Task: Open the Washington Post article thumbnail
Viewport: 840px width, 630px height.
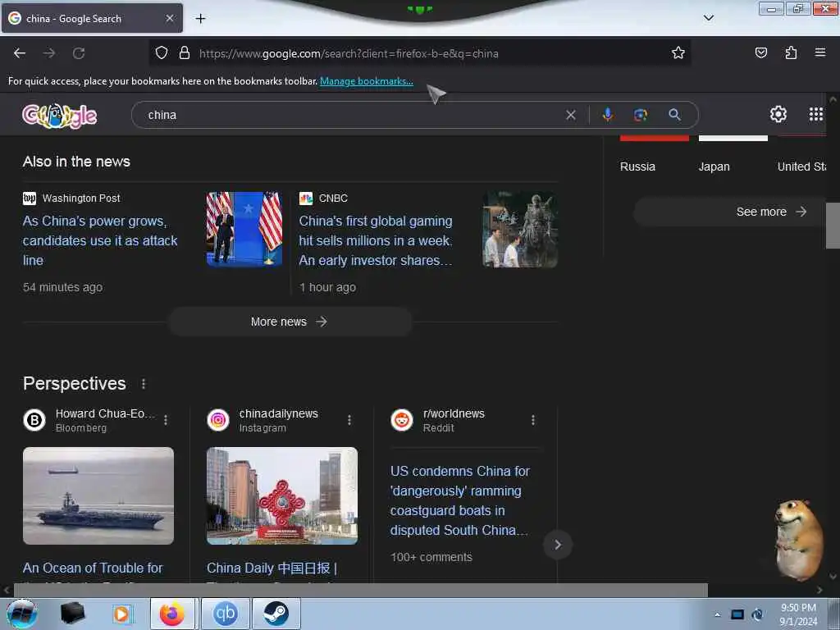Action: click(244, 230)
